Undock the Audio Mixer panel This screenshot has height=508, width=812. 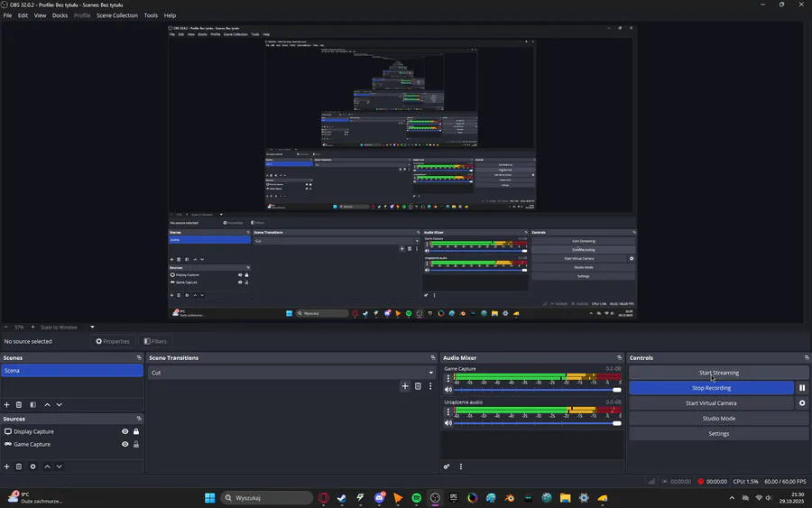coord(619,357)
